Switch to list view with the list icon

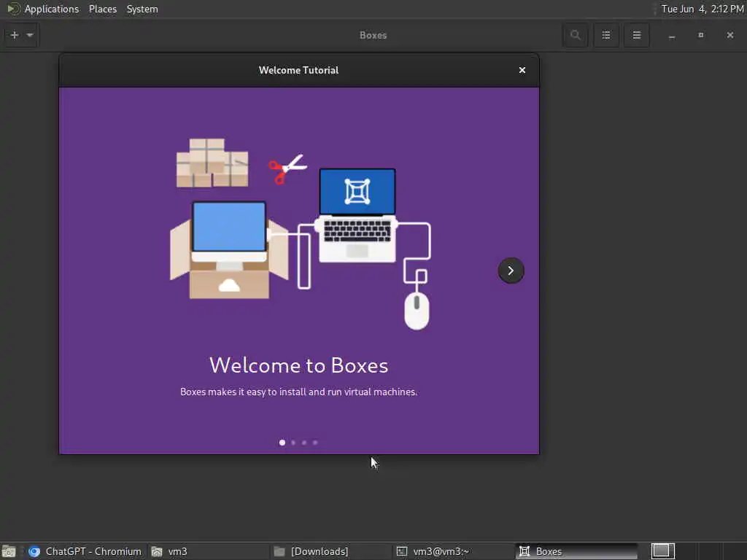click(x=606, y=35)
